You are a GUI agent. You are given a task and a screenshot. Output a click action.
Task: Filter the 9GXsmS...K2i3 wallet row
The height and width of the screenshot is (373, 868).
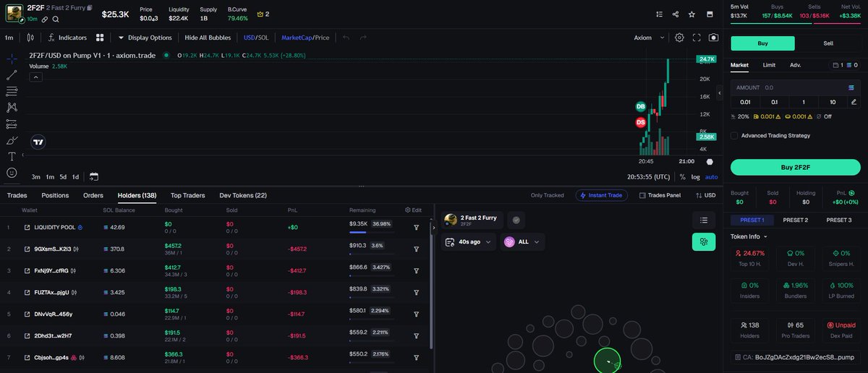click(417, 249)
